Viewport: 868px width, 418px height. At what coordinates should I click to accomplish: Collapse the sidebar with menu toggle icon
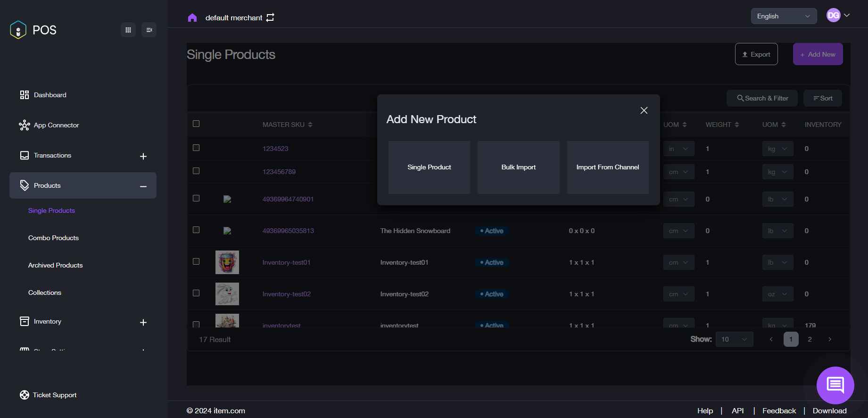(x=149, y=30)
